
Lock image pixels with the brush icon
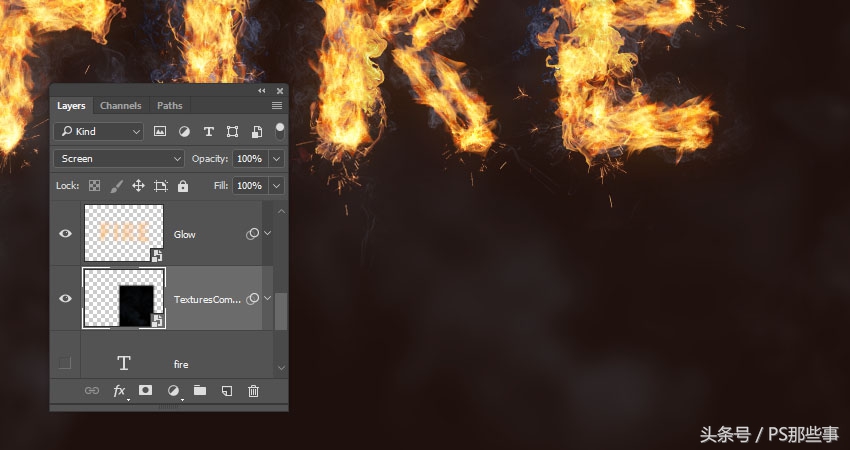116,186
